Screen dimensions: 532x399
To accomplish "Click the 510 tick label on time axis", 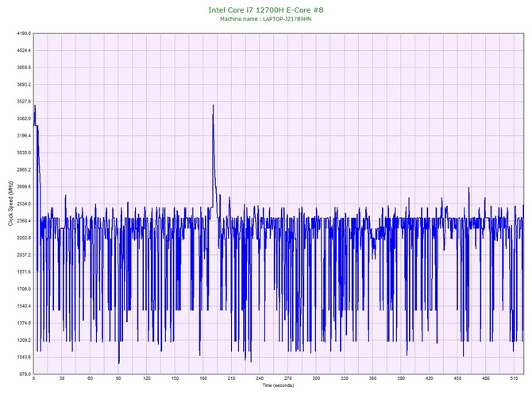I will pos(514,378).
